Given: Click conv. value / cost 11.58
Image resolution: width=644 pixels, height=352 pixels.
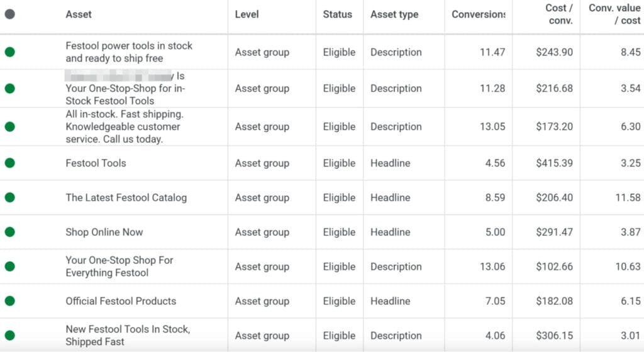Looking at the screenshot, I should (x=628, y=197).
